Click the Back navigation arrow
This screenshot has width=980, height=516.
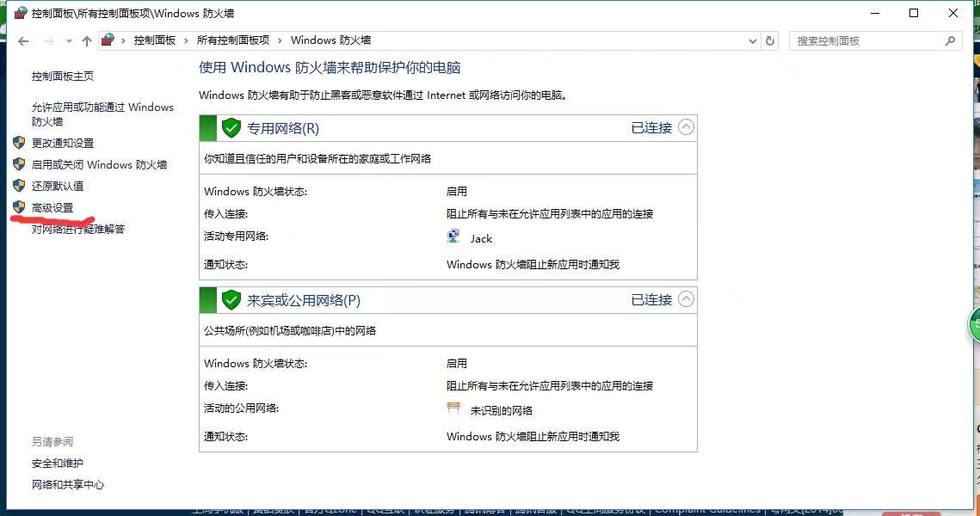[x=23, y=41]
